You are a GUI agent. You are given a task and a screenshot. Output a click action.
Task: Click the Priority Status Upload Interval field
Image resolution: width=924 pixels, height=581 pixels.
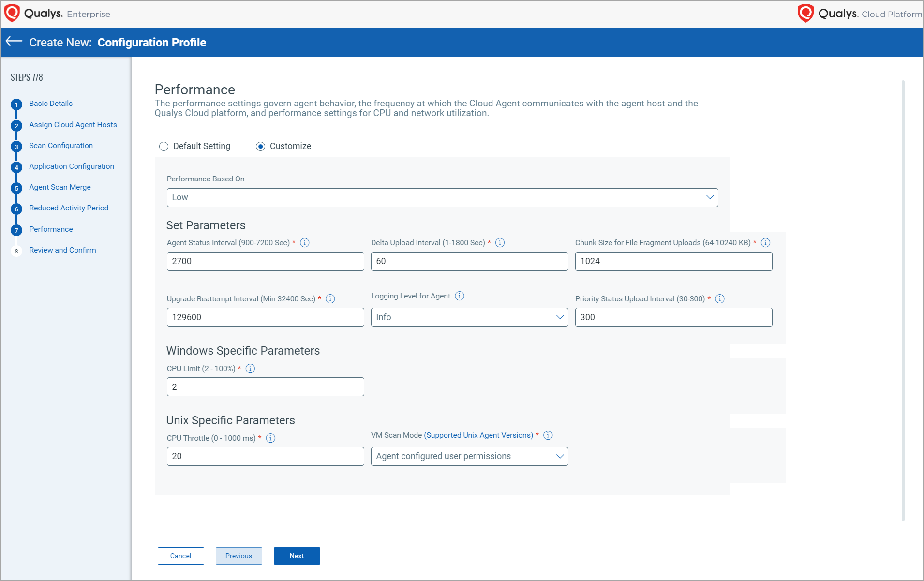pos(673,317)
